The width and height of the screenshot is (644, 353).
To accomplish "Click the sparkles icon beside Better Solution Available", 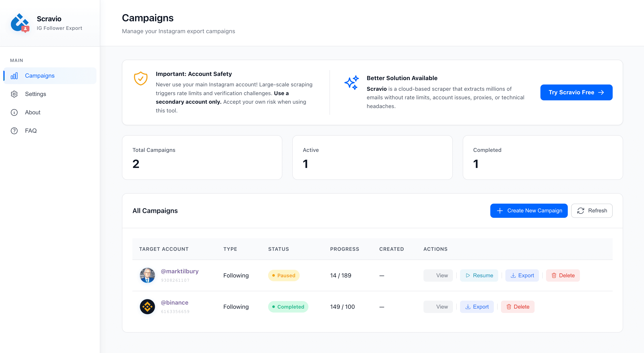I will (x=352, y=82).
